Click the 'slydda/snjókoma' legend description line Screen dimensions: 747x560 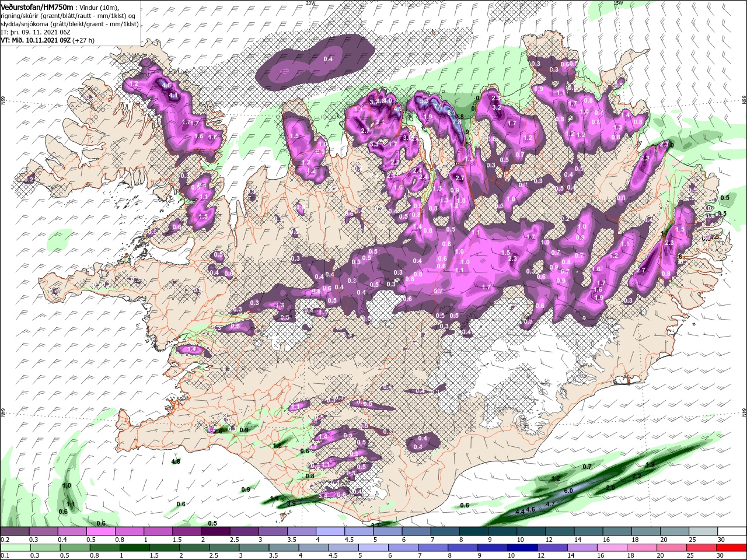pyautogui.click(x=69, y=23)
